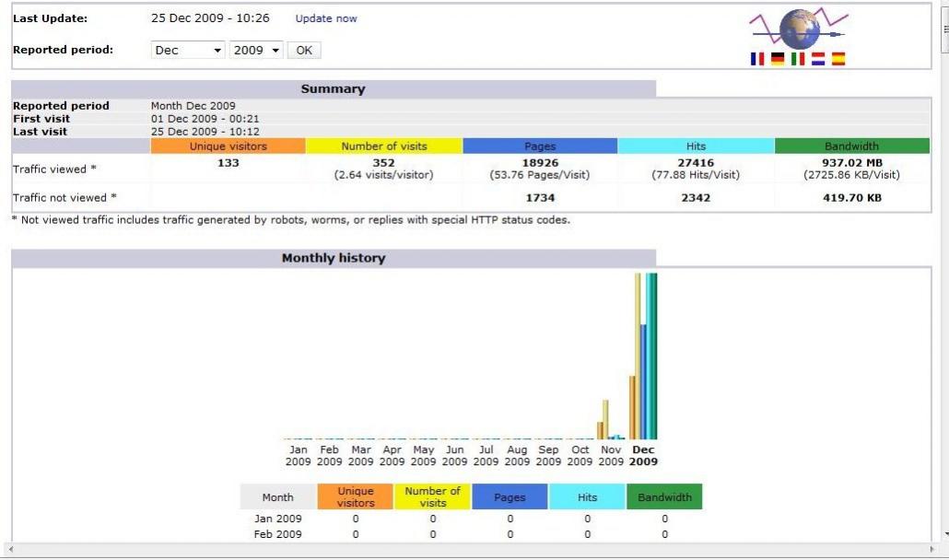Select the German flag icon
Image resolution: width=949 pixels, height=560 pixels.
click(778, 59)
